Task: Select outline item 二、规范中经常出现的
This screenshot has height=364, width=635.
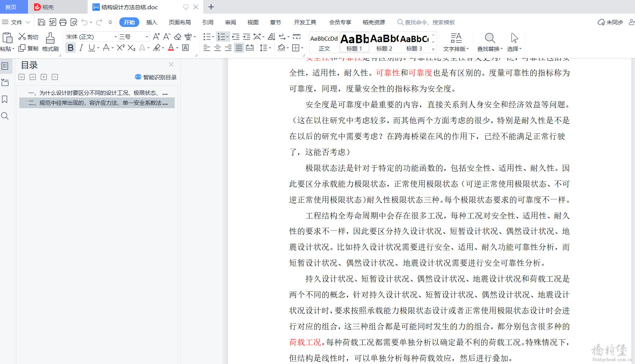Action: click(97, 103)
